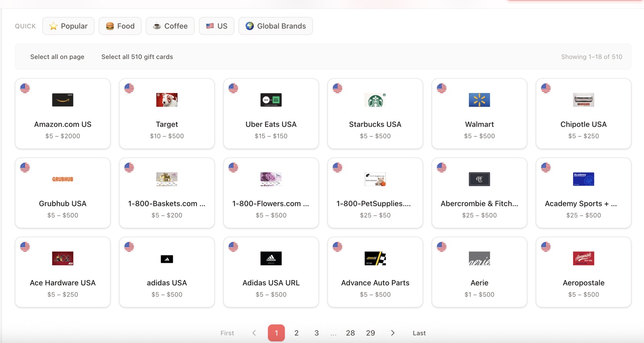
Task: Go to pagination page 3
Action: tap(317, 333)
